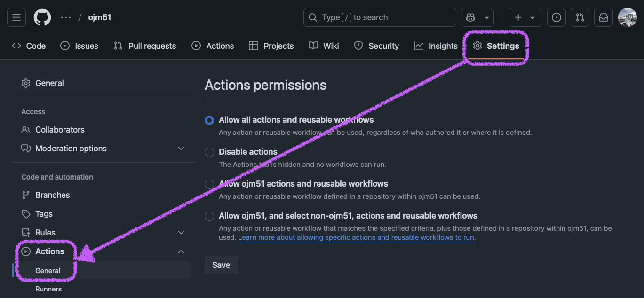
Task: Switch to the Actions tab
Action: [x=213, y=46]
